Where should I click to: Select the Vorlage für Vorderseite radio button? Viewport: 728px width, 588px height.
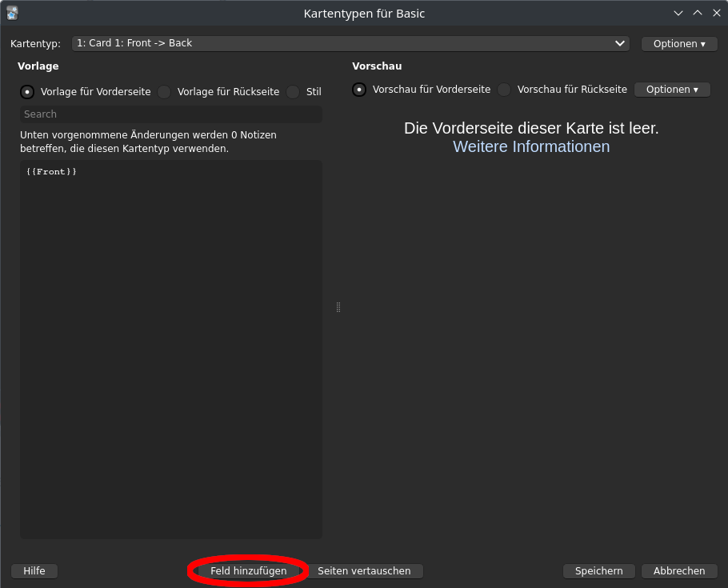[26, 92]
